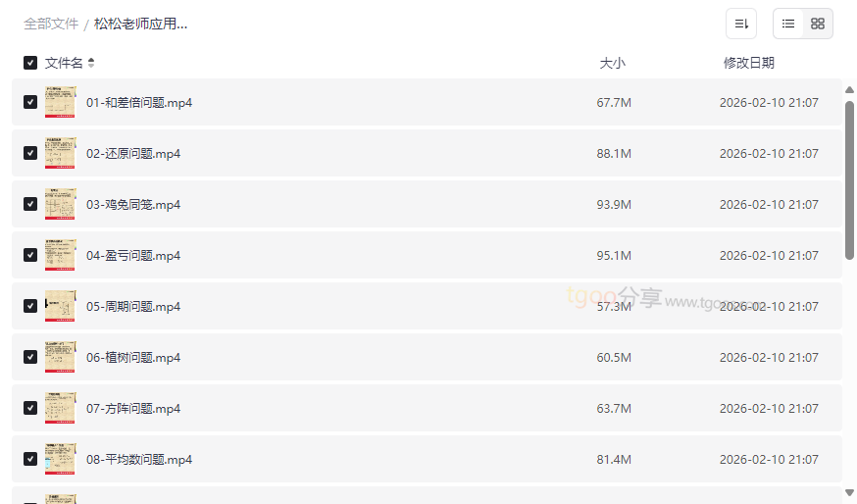Click the 06-植树问题.mp4 video thumbnail icon
This screenshot has width=857, height=504.
click(60, 357)
